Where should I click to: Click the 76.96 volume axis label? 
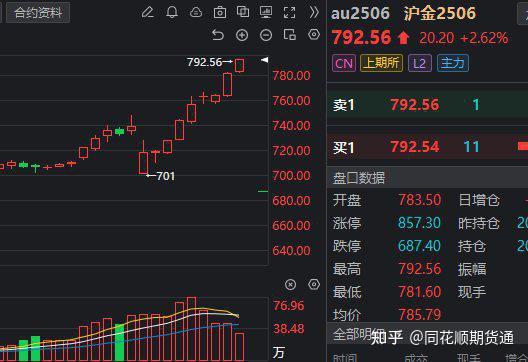[289, 306]
